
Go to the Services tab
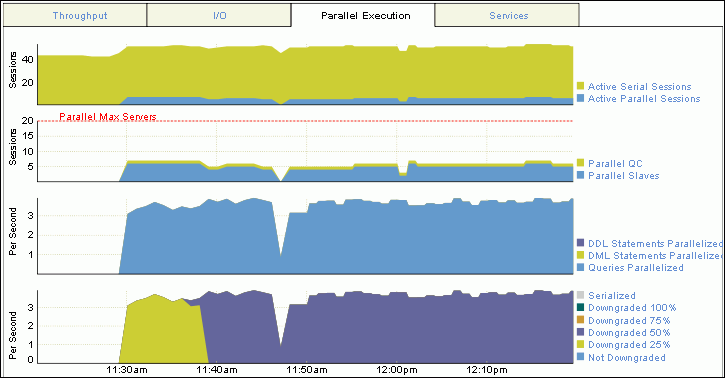pyautogui.click(x=507, y=15)
